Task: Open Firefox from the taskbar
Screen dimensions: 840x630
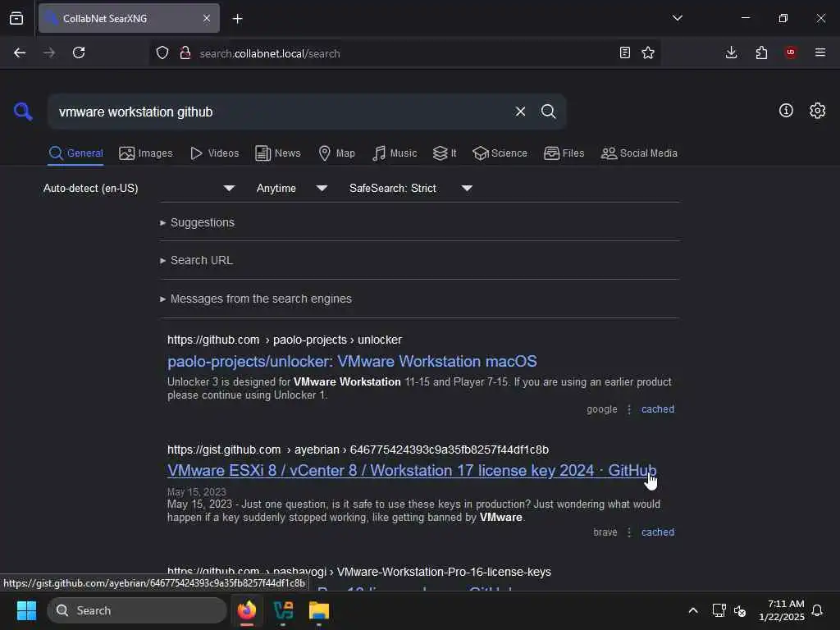Action: click(x=247, y=610)
